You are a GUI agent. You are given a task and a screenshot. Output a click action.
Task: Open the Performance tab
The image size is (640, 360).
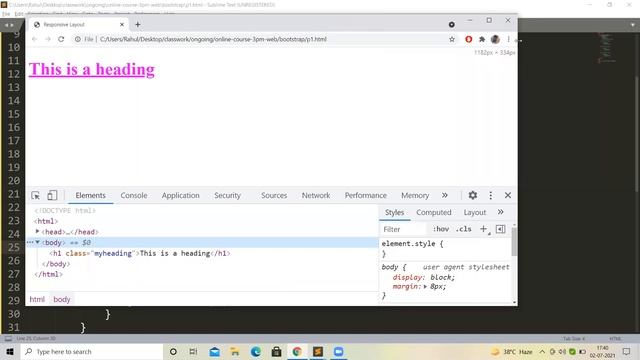[x=365, y=196]
